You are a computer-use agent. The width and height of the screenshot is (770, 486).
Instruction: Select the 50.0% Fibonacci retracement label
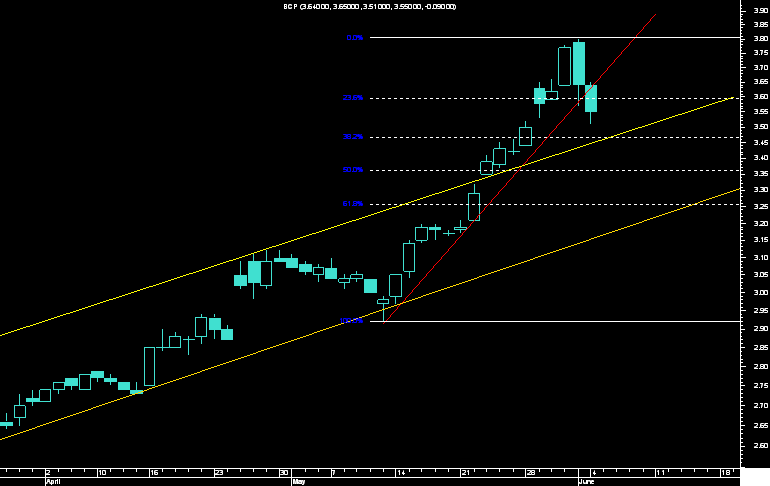353,170
